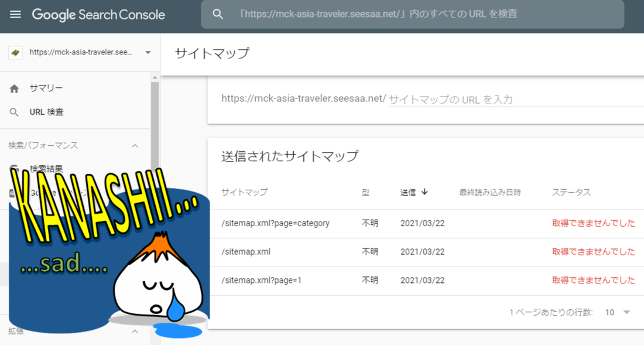The width and height of the screenshot is (644, 345).
Task: Click the 送信されたサイトマップ heading
Action: click(x=290, y=156)
